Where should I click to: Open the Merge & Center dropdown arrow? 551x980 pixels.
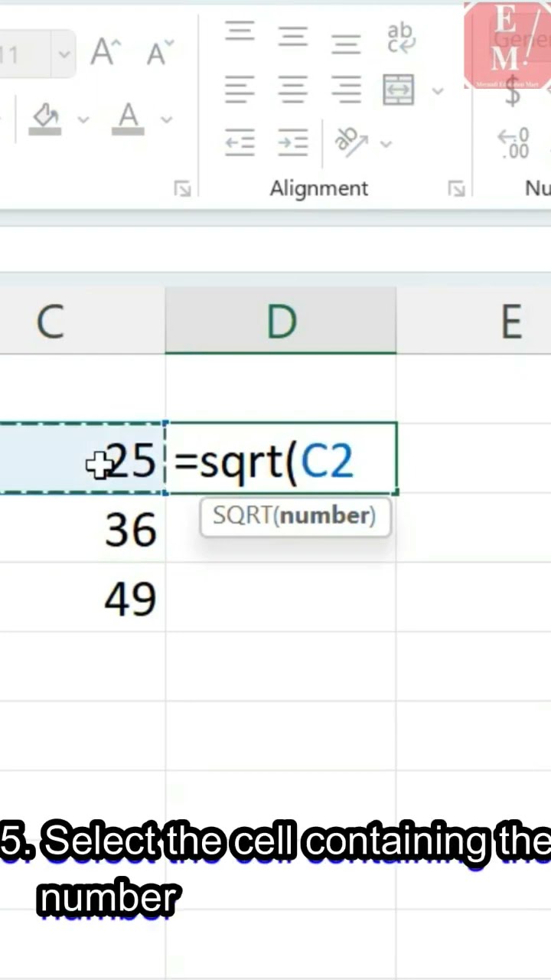(438, 91)
